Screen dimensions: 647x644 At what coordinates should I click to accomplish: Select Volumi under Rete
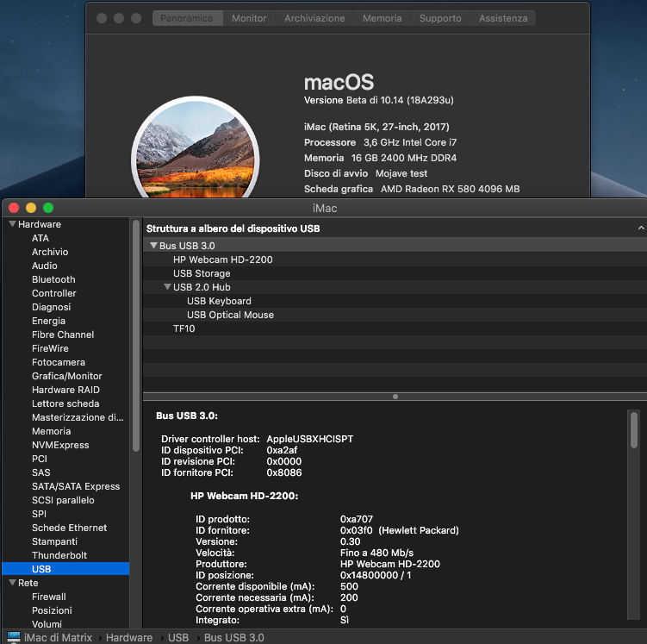[47, 624]
